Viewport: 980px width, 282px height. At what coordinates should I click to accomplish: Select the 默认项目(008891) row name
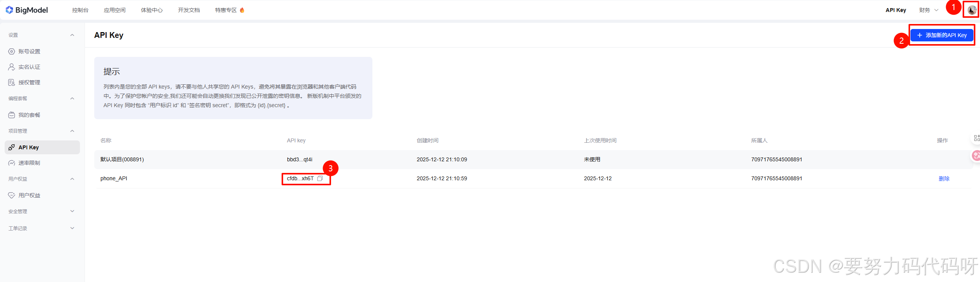pyautogui.click(x=122, y=159)
